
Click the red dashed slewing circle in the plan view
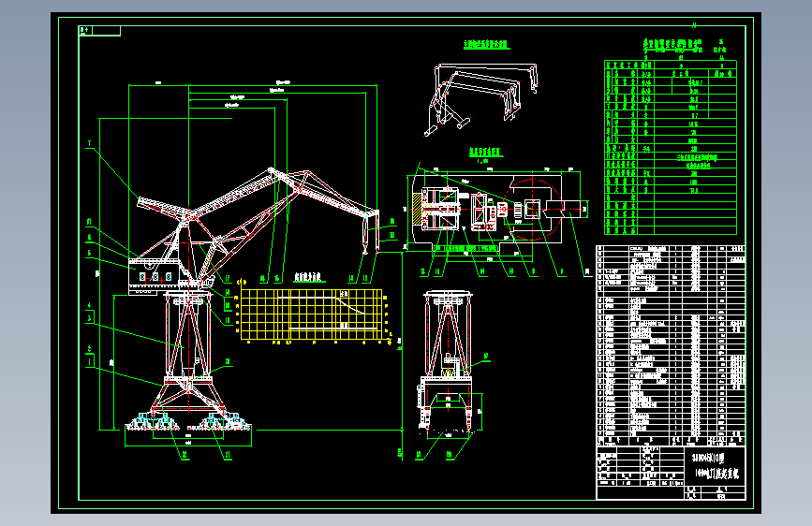click(532, 210)
